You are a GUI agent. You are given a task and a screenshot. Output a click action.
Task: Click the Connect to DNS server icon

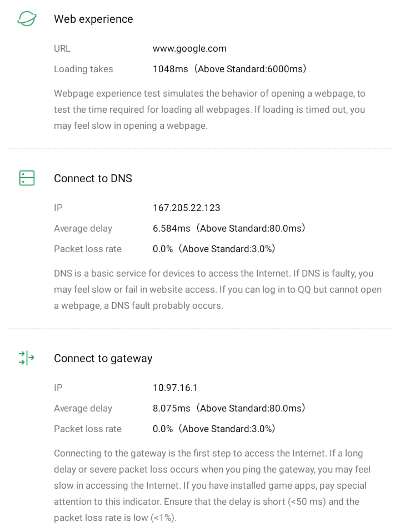(x=27, y=178)
